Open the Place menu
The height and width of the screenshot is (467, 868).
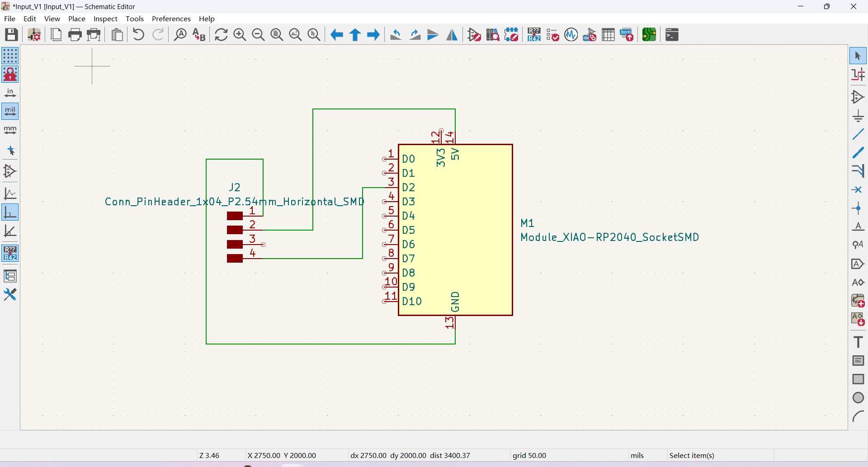(77, 19)
